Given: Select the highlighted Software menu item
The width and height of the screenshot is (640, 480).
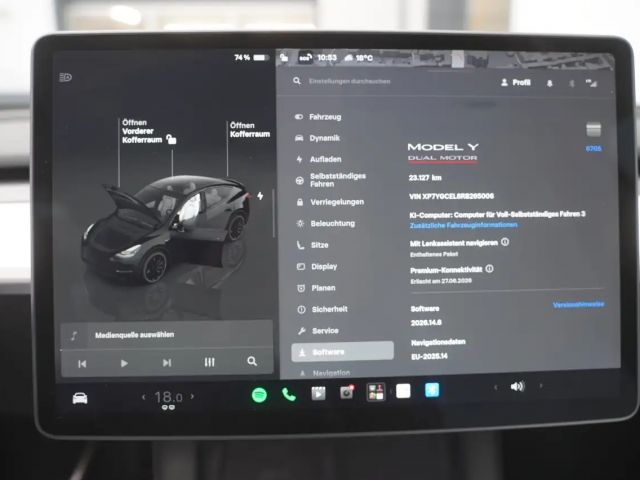Looking at the screenshot, I should pyautogui.click(x=342, y=351).
